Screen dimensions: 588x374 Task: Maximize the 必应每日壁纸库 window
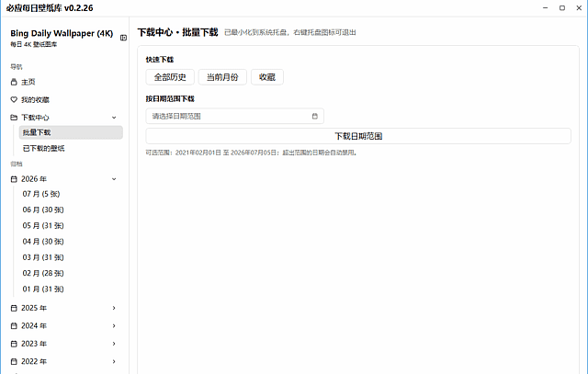(562, 8)
